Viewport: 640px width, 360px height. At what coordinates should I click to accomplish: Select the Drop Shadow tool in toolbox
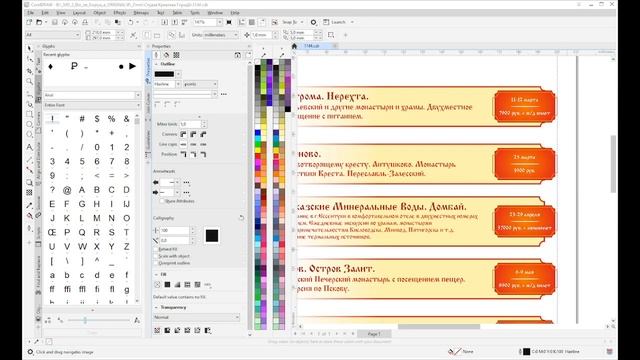(x=29, y=182)
